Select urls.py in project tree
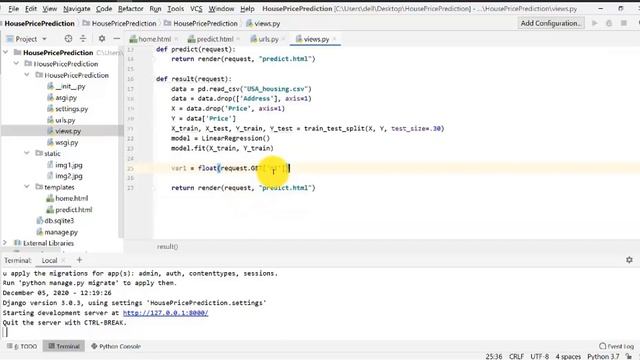Image resolution: width=640 pixels, height=360 pixels. [61, 120]
